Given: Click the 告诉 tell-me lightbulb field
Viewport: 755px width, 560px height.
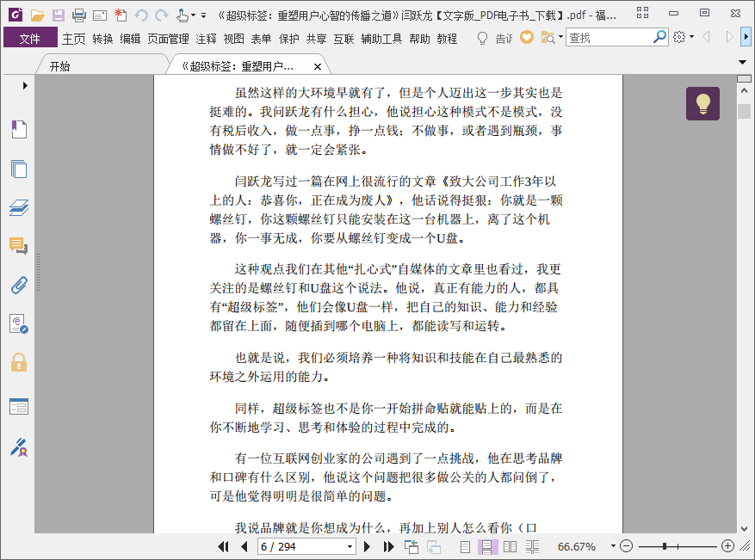Looking at the screenshot, I should coord(494,38).
